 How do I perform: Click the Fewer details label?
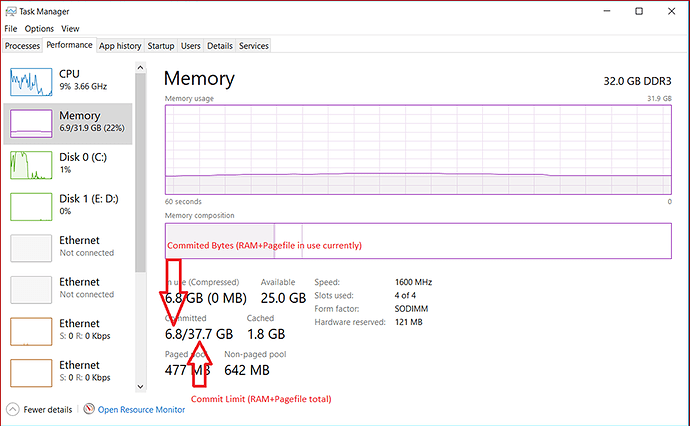coord(48,410)
